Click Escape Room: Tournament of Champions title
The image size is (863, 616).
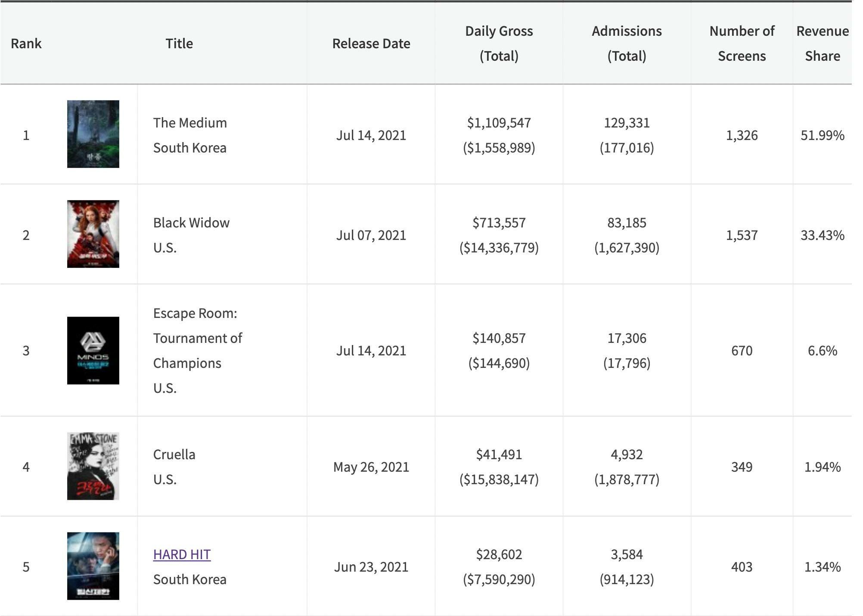(x=197, y=338)
